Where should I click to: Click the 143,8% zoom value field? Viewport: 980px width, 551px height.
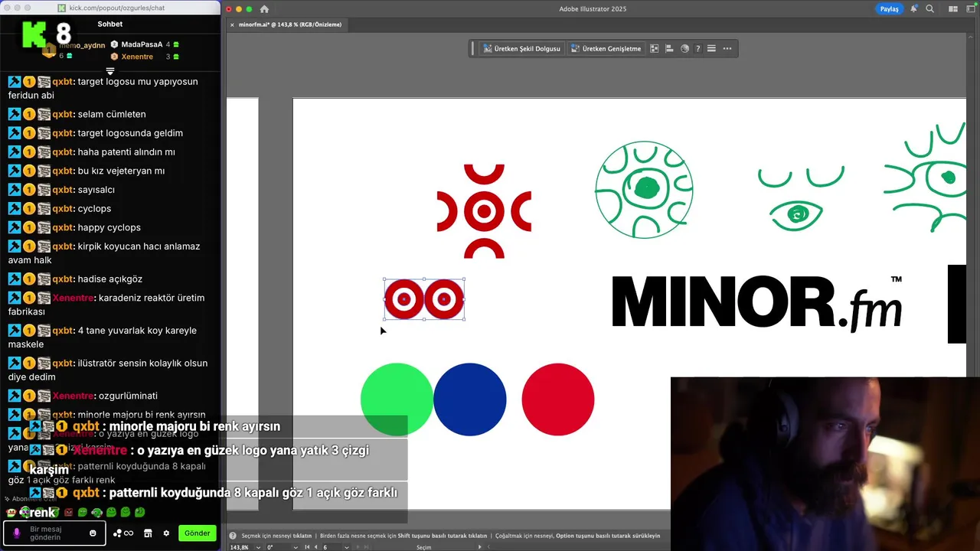(240, 547)
